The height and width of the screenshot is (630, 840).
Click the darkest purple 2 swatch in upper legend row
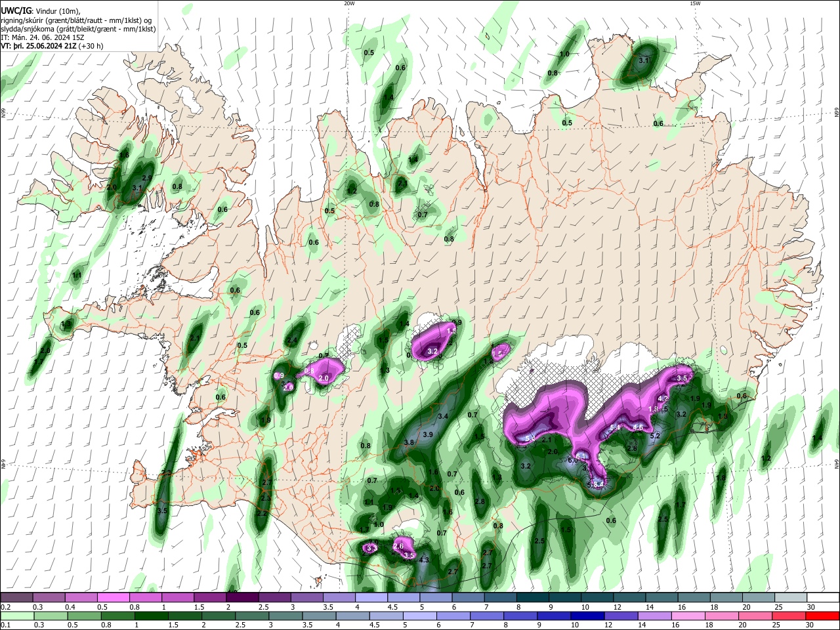click(242, 597)
